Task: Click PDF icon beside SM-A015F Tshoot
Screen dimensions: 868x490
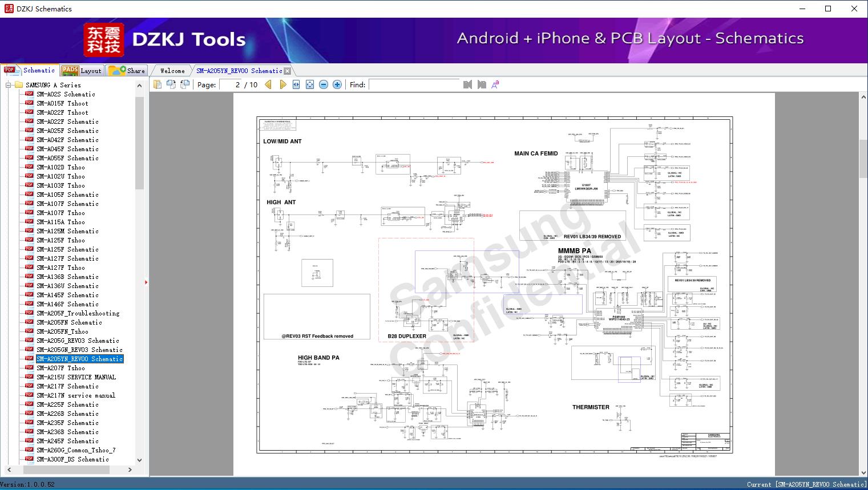Action: coord(29,103)
